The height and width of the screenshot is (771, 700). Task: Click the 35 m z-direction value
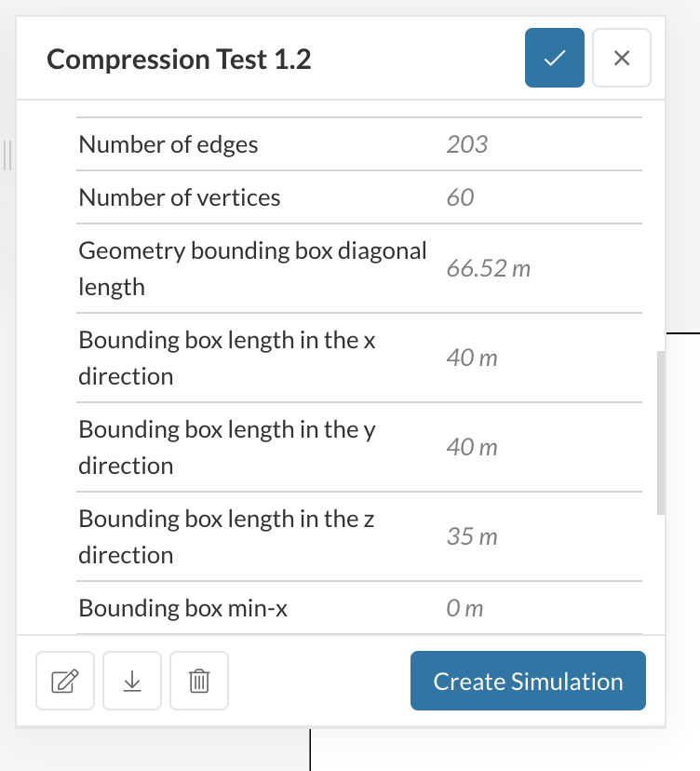pyautogui.click(x=472, y=537)
